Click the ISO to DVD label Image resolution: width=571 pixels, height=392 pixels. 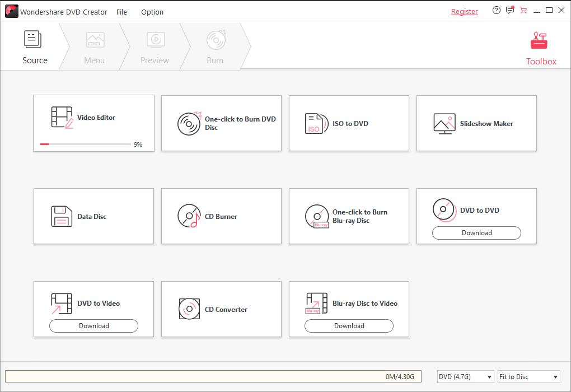pos(350,124)
